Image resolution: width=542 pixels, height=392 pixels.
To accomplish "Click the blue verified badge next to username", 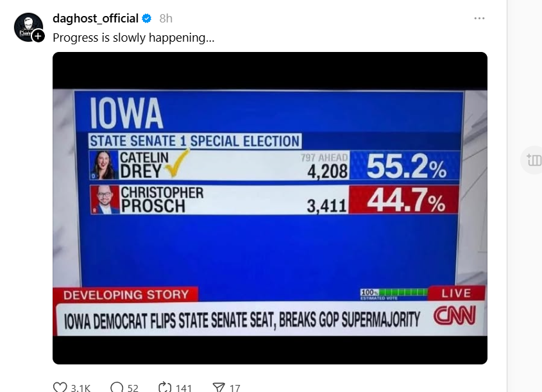I will click(x=147, y=18).
